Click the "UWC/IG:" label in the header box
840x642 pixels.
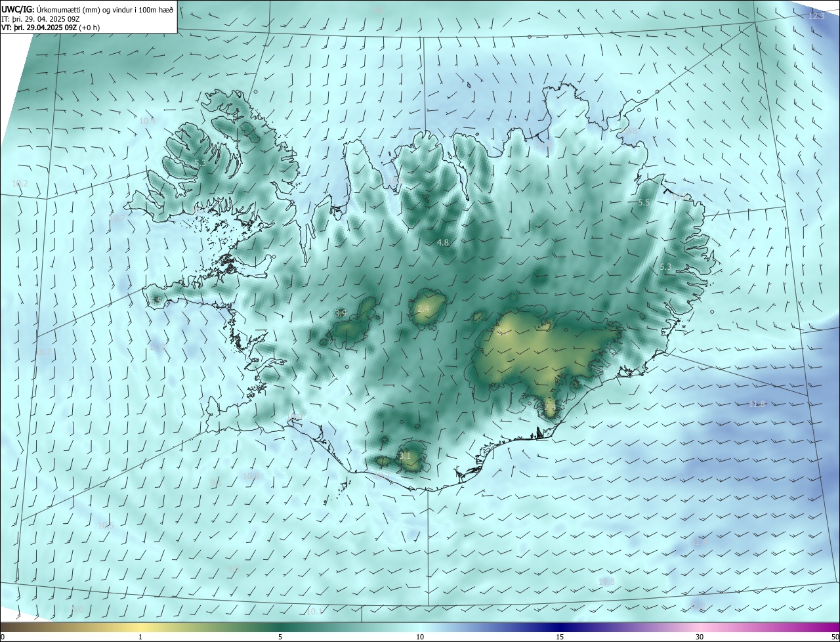pyautogui.click(x=18, y=10)
